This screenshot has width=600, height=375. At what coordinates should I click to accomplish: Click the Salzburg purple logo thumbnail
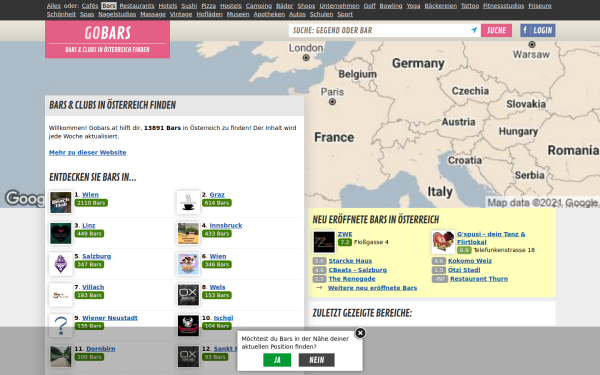tap(60, 264)
